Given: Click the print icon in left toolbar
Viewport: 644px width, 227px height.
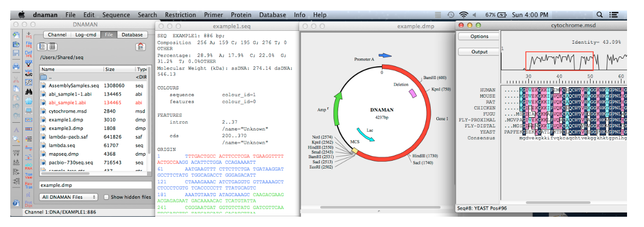Looking at the screenshot, I should [16, 66].
